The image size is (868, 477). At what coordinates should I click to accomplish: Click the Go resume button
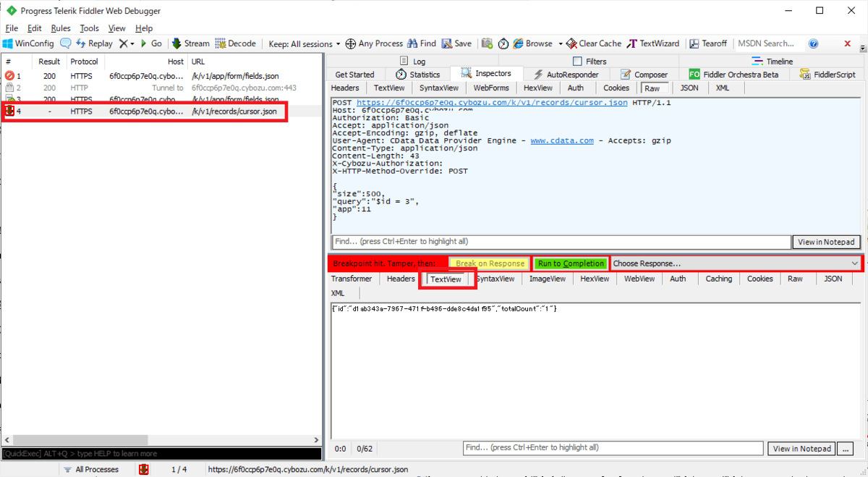[x=151, y=43]
